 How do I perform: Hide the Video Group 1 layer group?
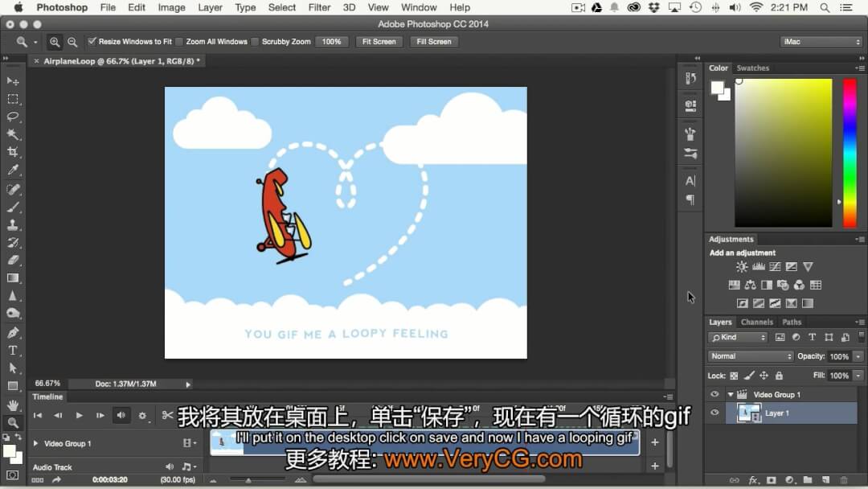(714, 394)
